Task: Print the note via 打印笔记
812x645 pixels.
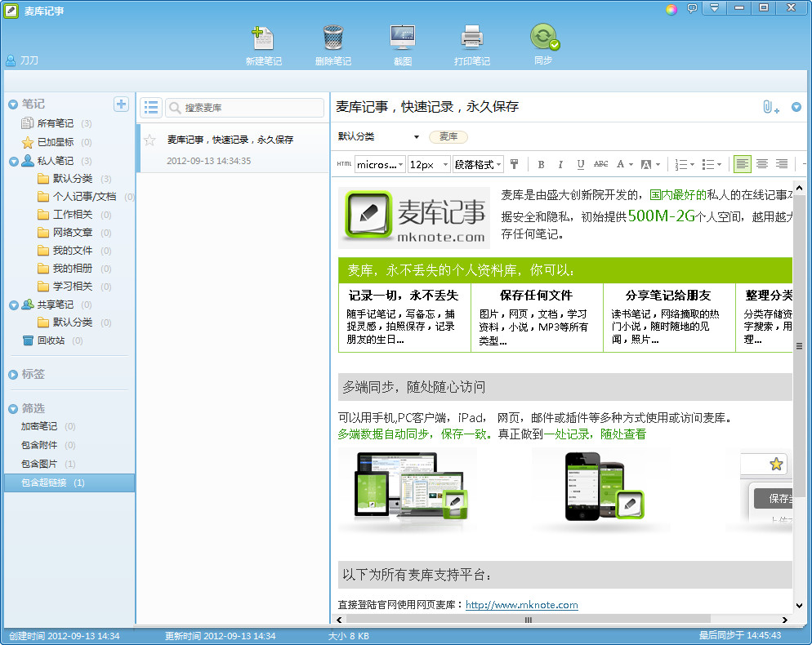Action: [472, 46]
